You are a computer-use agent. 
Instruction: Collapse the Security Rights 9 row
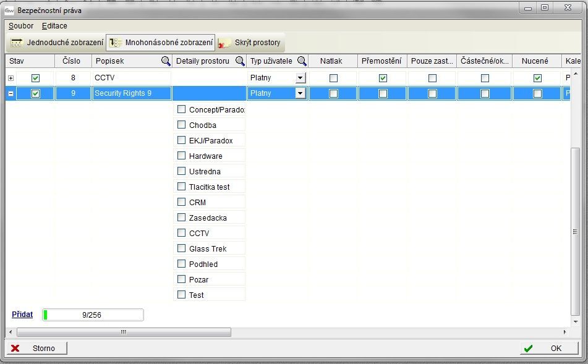[11, 93]
